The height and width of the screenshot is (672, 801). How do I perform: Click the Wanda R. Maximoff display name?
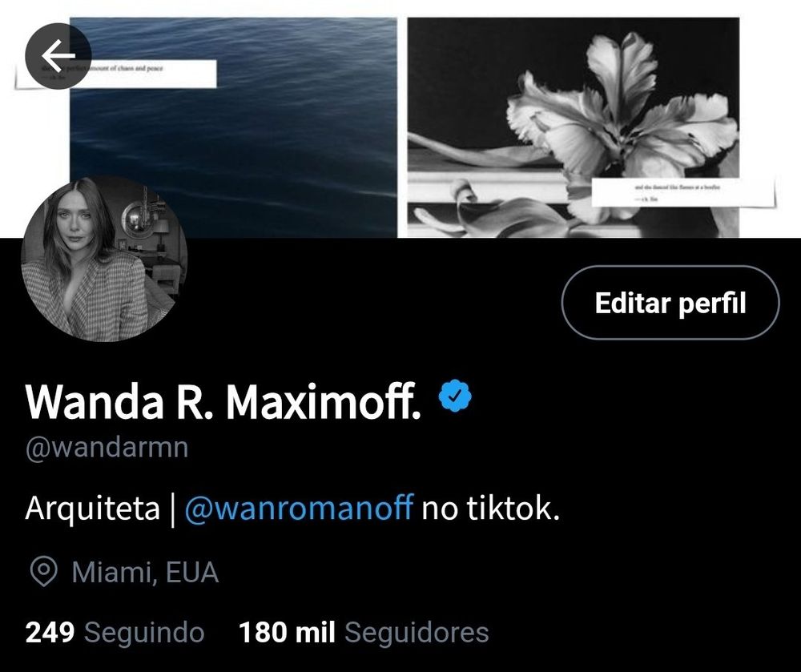[223, 401]
